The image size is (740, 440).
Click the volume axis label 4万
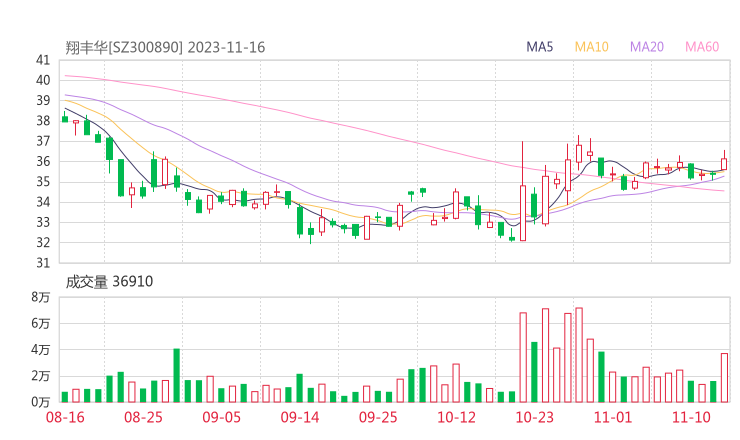click(x=41, y=350)
